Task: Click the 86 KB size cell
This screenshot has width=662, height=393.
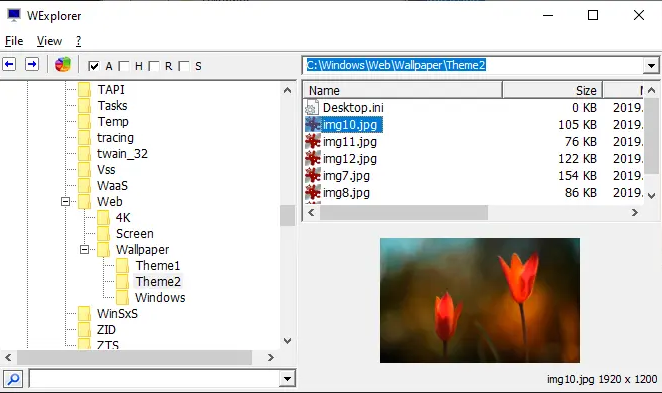Action: coord(581,192)
